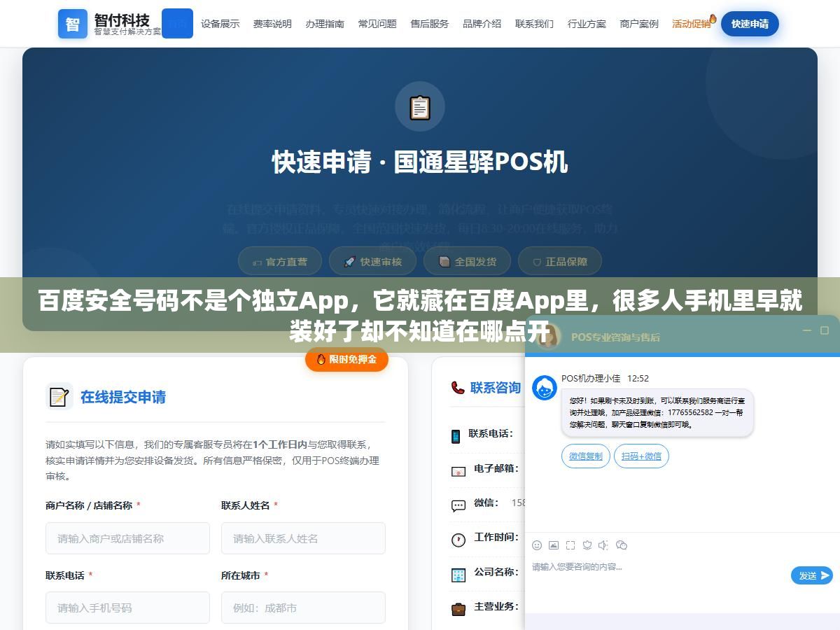Screen dimensions: 840x630
Task: Click the briefcase icon next to 主营业务
Action: [x=458, y=609]
